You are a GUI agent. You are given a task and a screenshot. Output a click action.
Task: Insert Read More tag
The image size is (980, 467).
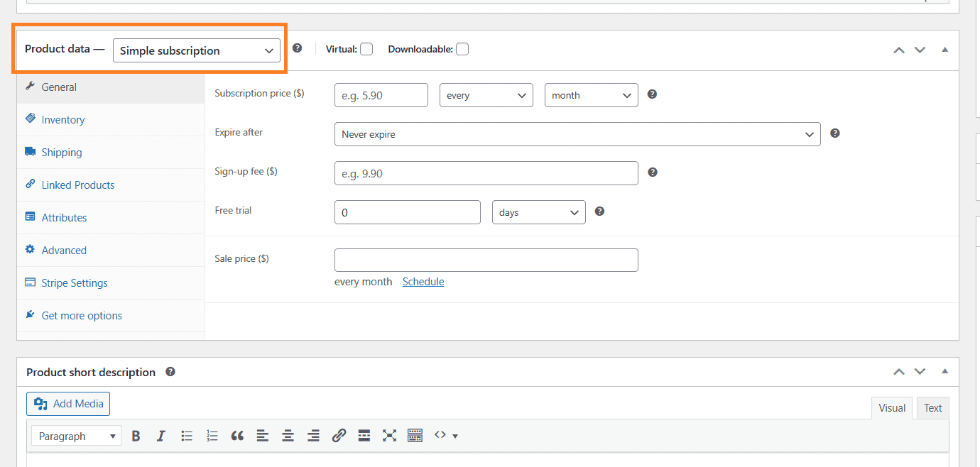364,436
